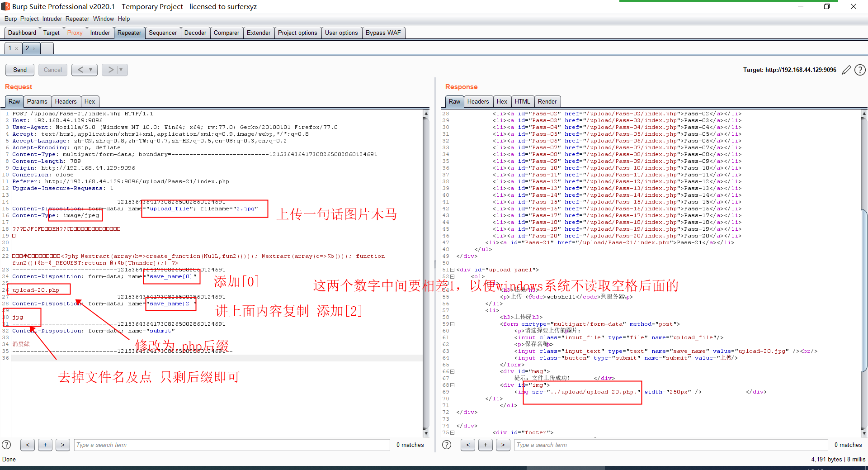Go to next match in Response search

click(x=503, y=445)
